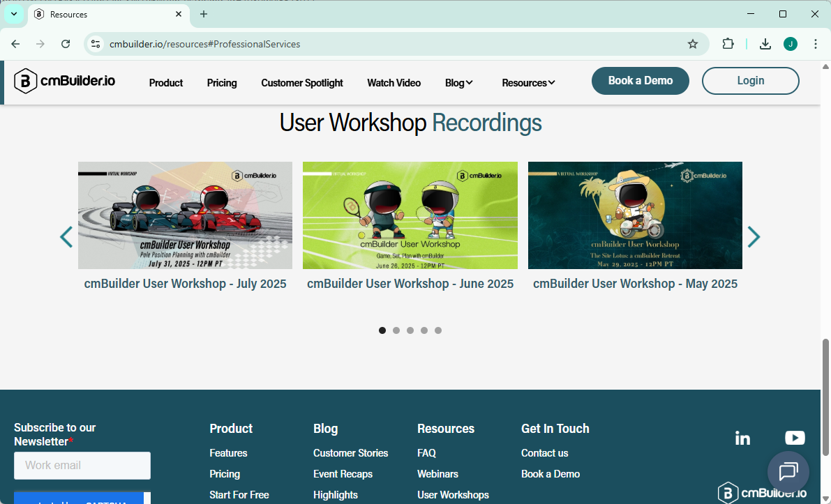
Task: Open footer Features link
Action: (228, 453)
